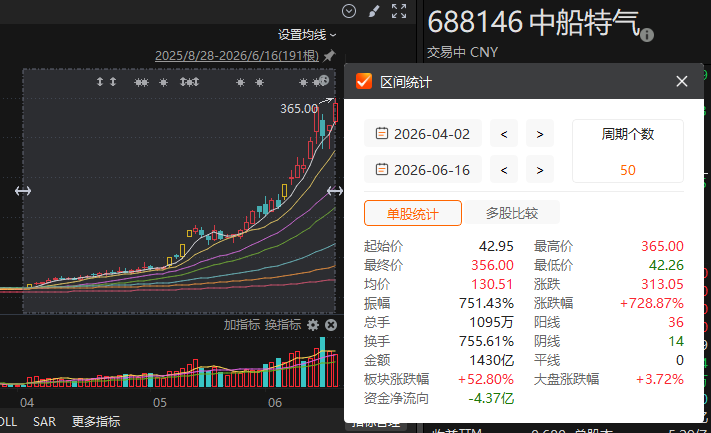Click the 资金净流向 value -4.37亿
Screen dimensions: 711x433
click(491, 399)
